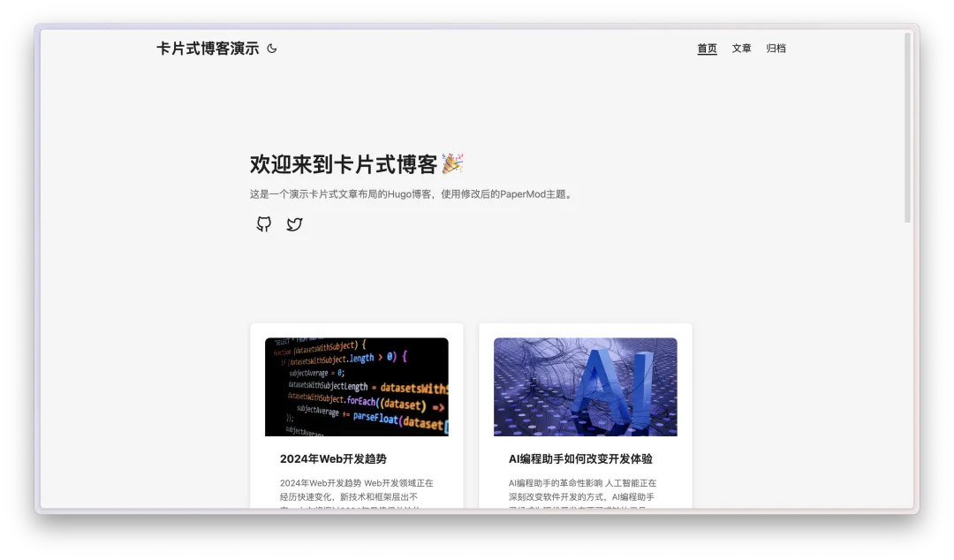Open the 2024年Web开发趋势 article title
954x560 pixels.
(333, 459)
